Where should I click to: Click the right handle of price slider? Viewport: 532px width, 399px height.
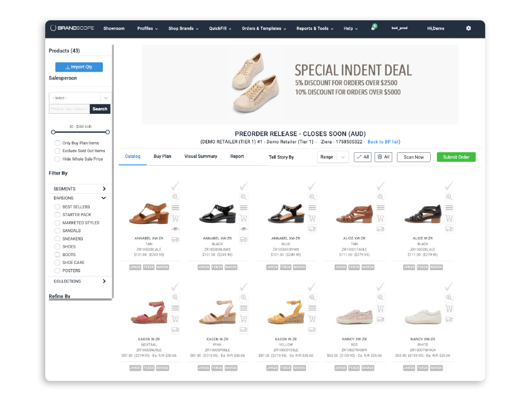pos(108,132)
